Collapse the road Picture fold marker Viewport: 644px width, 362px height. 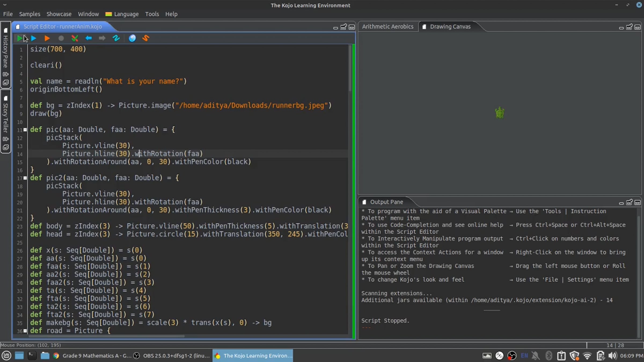[25, 331]
